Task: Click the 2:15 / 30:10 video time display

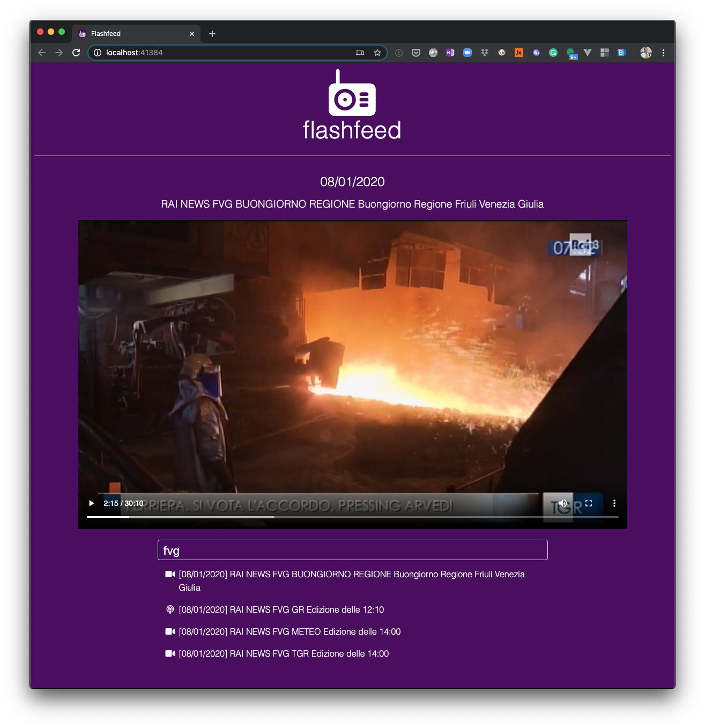Action: coord(123,503)
